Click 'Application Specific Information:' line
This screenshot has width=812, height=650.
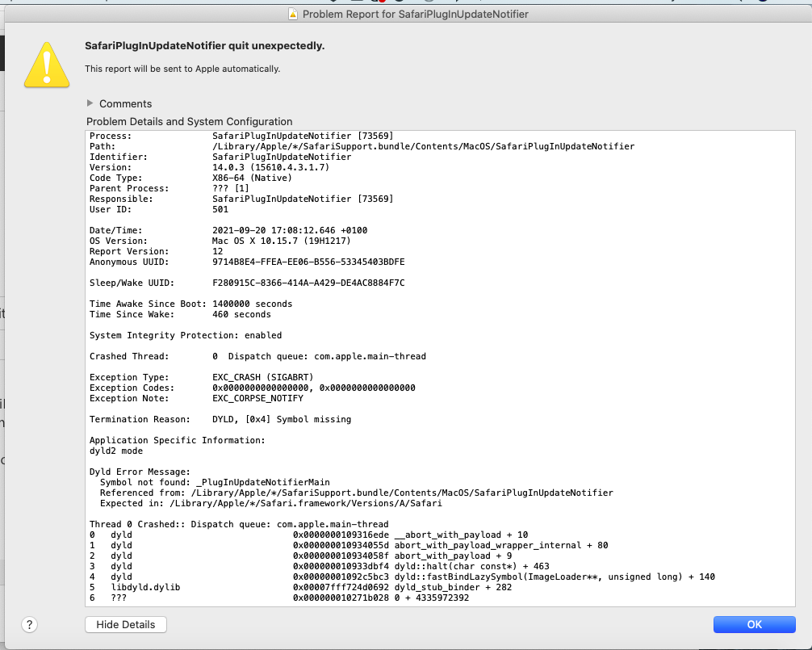click(x=177, y=440)
